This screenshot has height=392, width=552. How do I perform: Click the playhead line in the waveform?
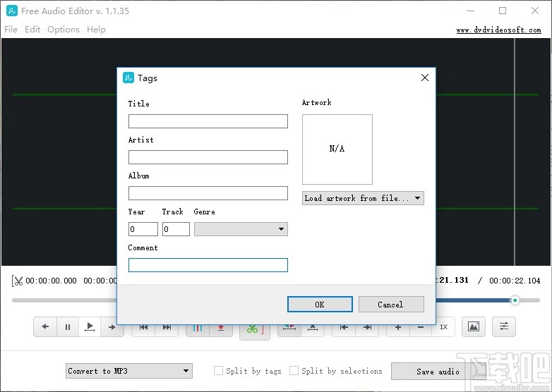(x=515, y=152)
